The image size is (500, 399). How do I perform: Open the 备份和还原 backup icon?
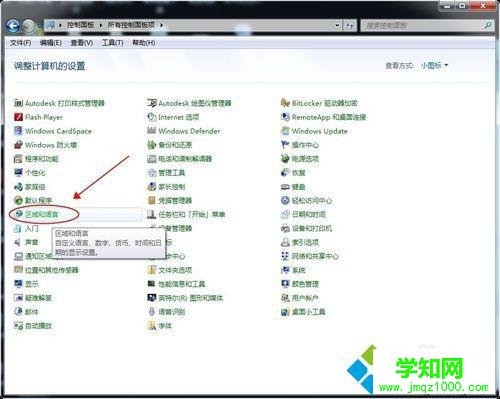pos(152,145)
